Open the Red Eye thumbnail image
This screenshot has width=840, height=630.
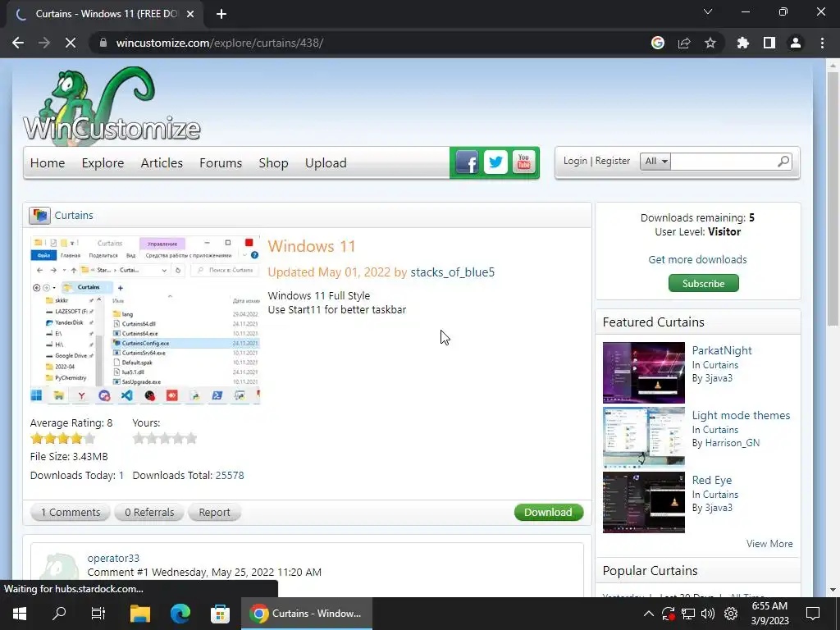[643, 503]
